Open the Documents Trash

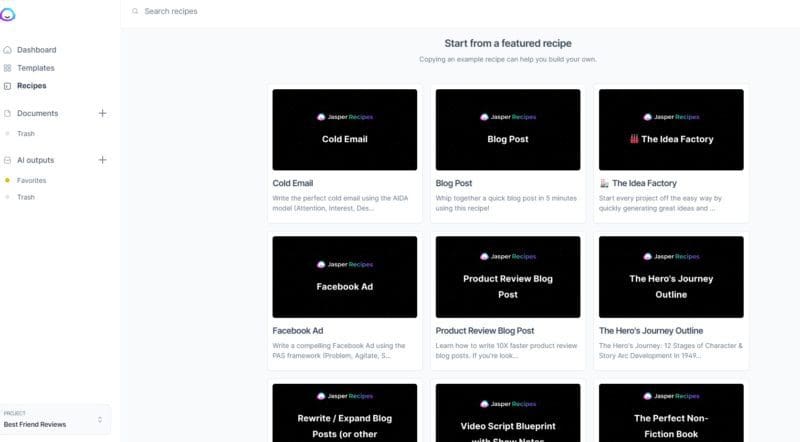(x=26, y=134)
